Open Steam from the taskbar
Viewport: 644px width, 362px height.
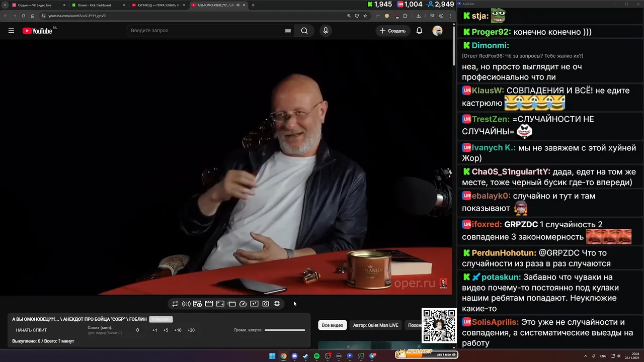point(305,356)
